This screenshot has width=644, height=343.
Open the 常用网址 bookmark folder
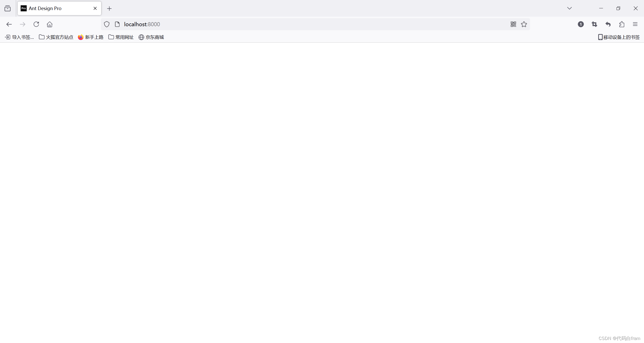pyautogui.click(x=121, y=37)
